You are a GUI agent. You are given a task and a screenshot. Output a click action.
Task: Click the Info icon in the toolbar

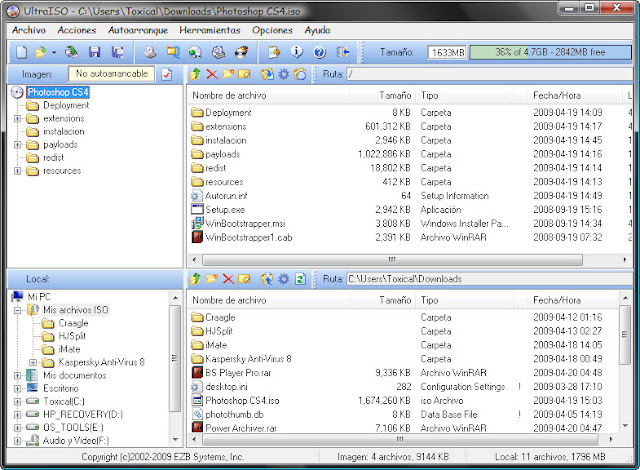coord(297,52)
